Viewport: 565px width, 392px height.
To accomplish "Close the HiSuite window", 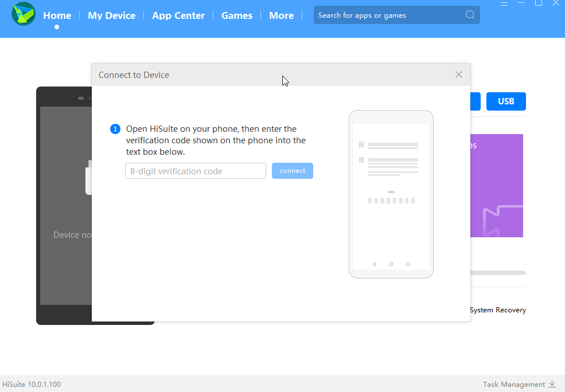I will [x=556, y=3].
